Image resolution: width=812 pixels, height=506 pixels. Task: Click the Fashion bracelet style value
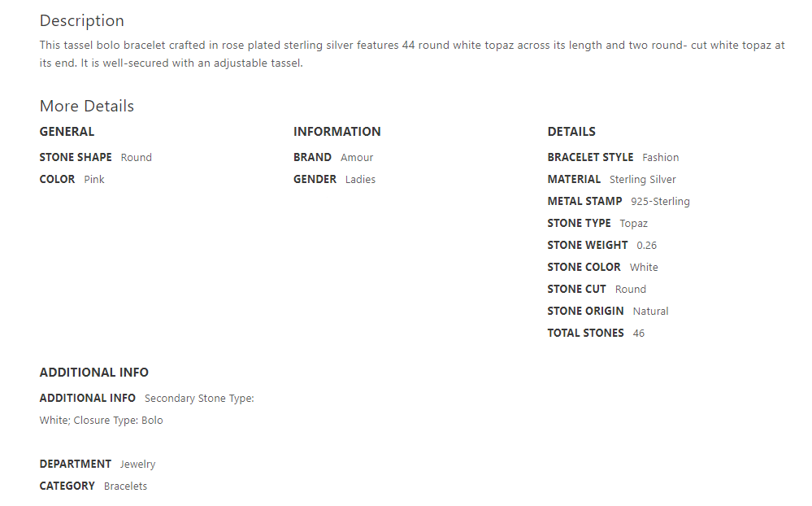(660, 158)
